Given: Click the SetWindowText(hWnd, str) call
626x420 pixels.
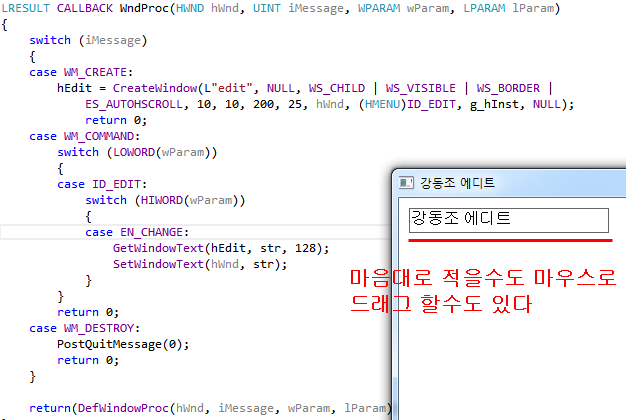Looking at the screenshot, I should click(200, 264).
